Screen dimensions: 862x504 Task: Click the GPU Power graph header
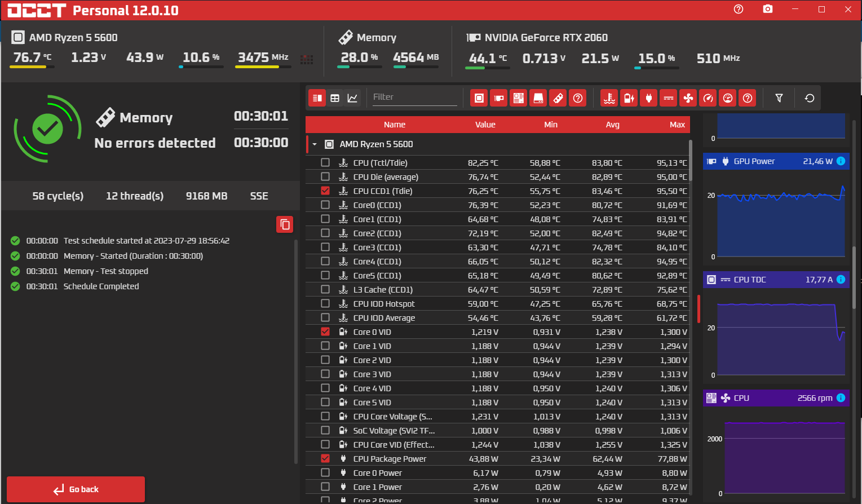[776, 161]
